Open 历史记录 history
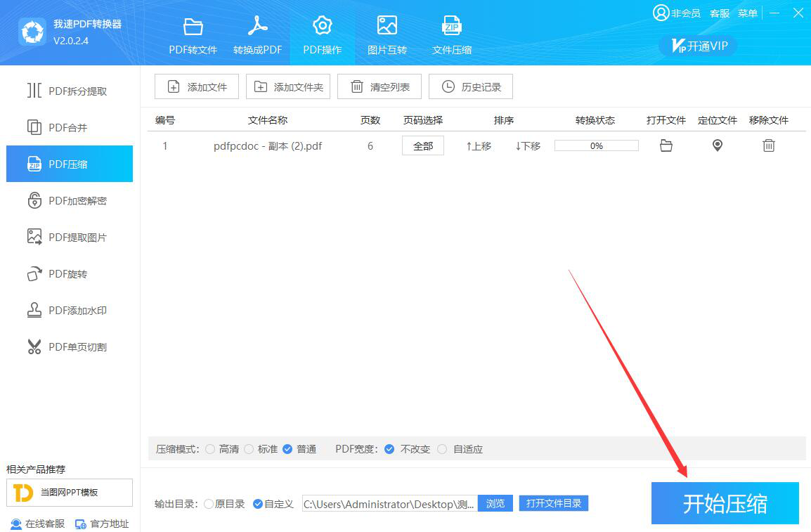Viewport: 811px width, 532px height. [x=471, y=86]
